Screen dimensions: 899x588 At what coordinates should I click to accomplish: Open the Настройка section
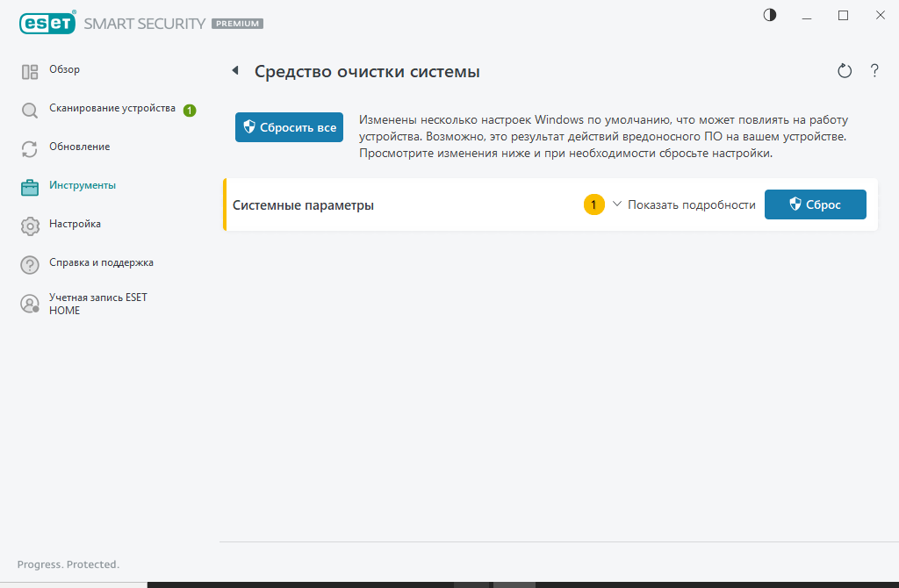click(x=76, y=224)
